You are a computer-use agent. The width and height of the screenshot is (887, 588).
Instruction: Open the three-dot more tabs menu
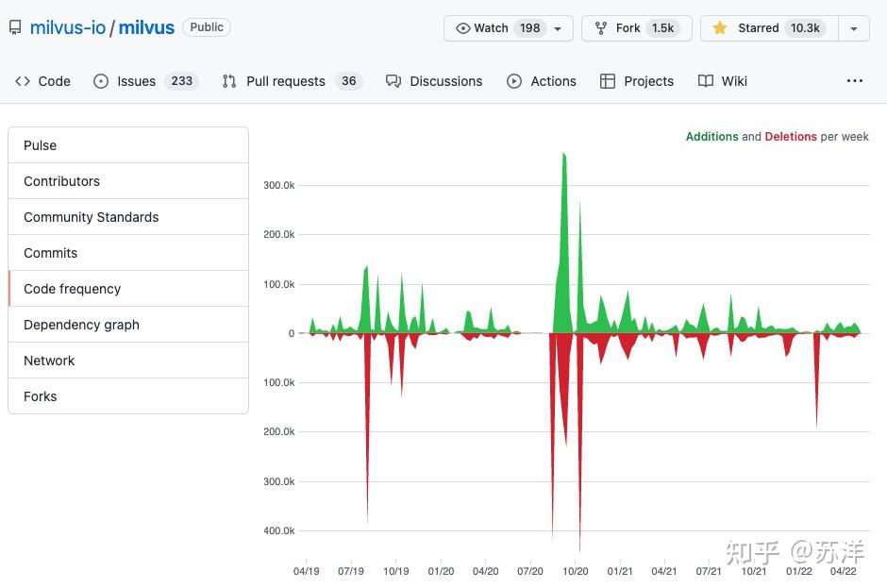855,81
